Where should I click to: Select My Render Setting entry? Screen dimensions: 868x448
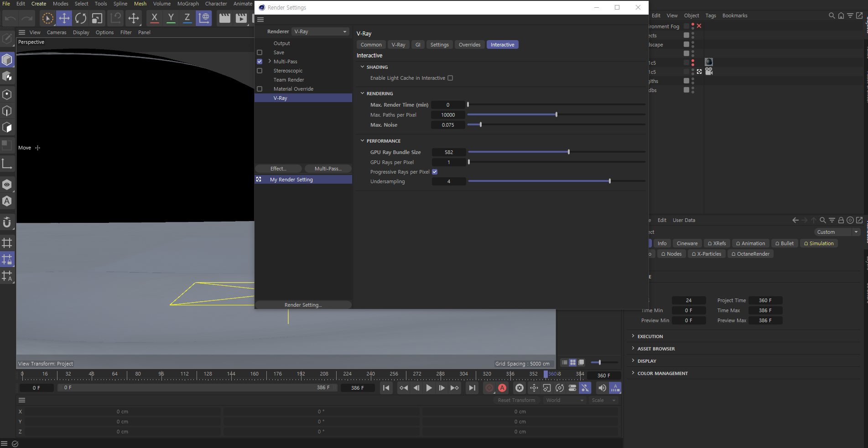(x=303, y=180)
